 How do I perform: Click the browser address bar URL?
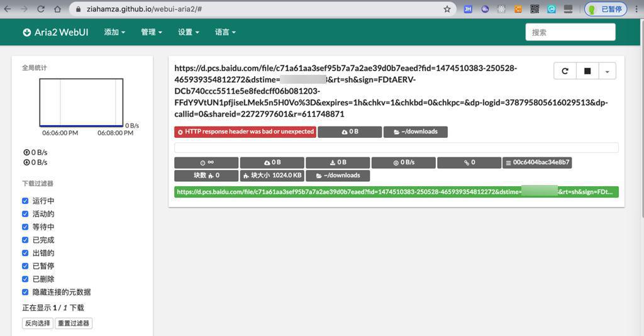[x=144, y=9]
